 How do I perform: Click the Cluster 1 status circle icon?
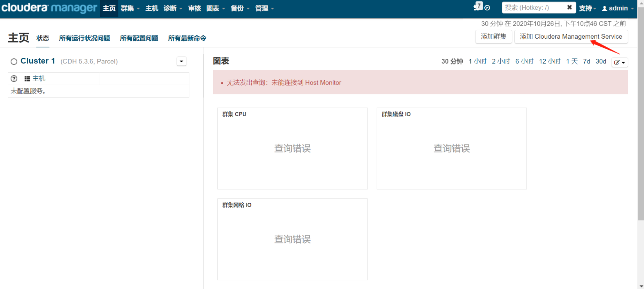click(x=14, y=62)
